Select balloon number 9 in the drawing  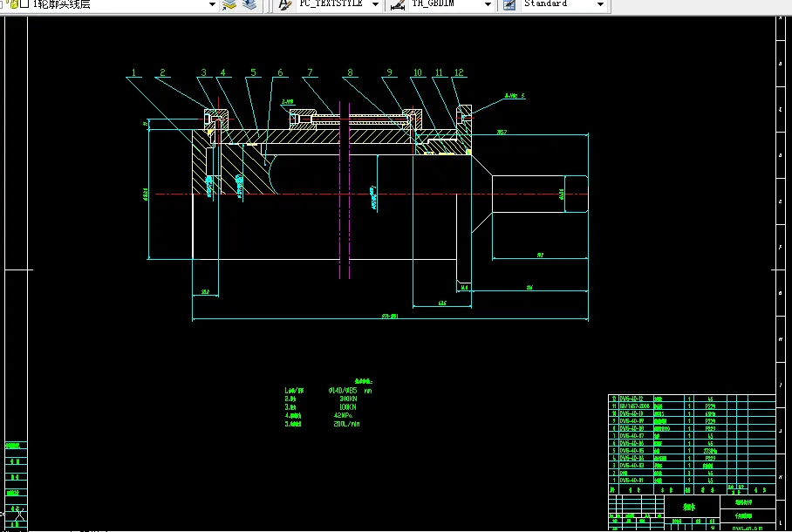coord(389,72)
